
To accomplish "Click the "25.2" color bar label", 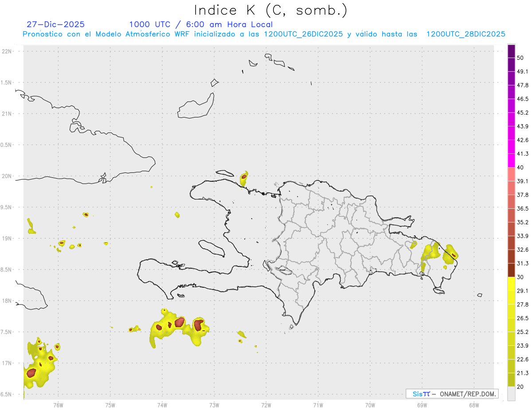I will tap(523, 332).
